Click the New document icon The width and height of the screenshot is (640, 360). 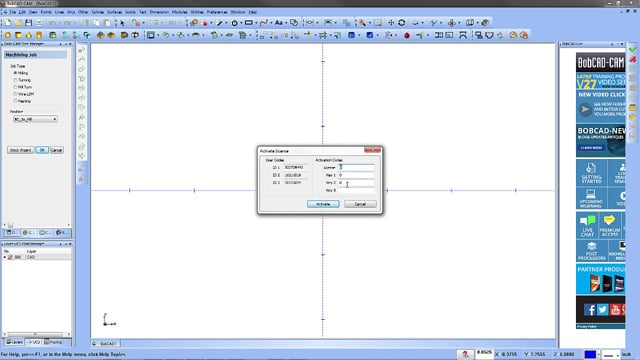pos(8,23)
